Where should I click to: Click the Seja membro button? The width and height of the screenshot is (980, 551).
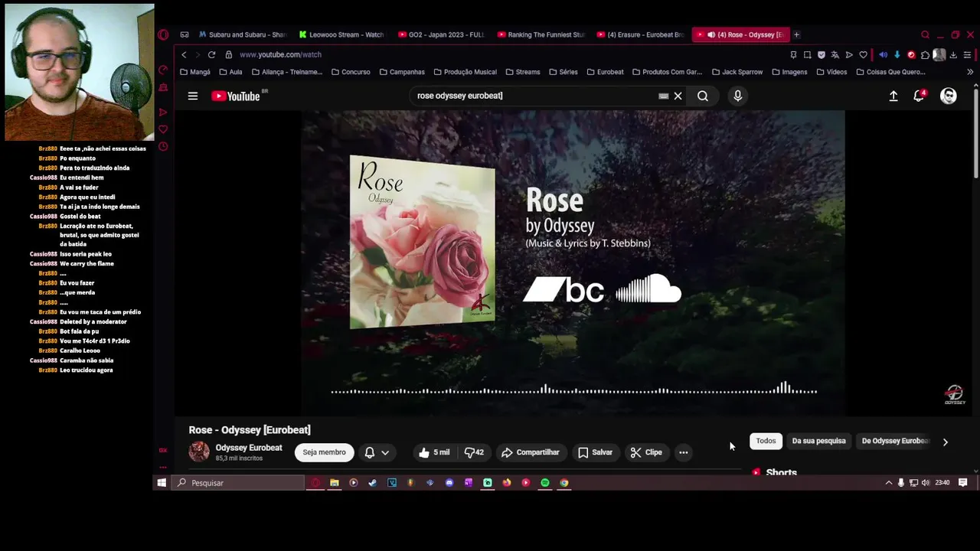coord(324,452)
